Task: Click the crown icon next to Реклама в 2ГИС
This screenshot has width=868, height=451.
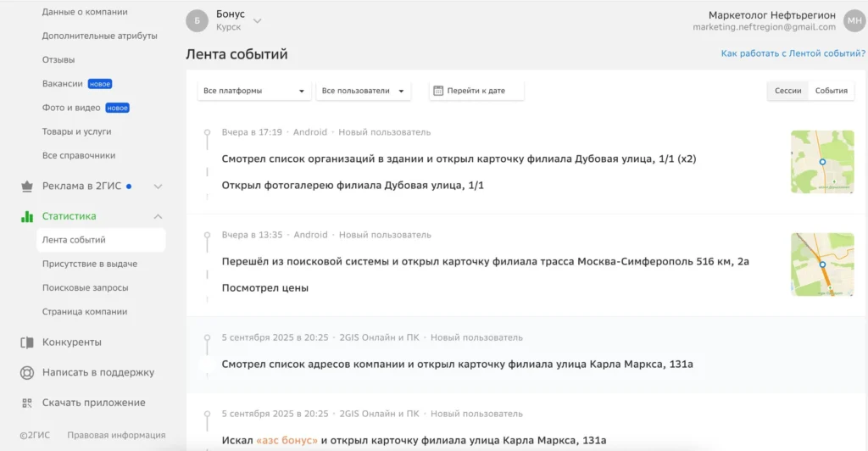Action: point(26,187)
